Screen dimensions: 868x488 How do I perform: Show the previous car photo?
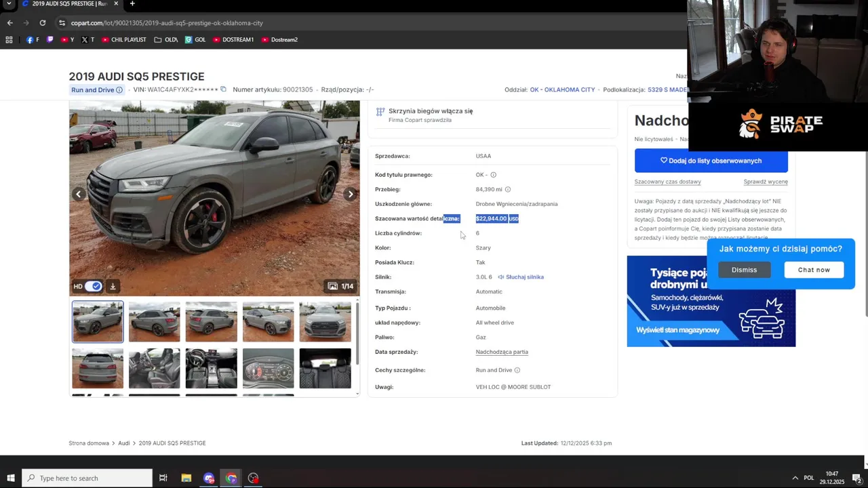point(79,195)
